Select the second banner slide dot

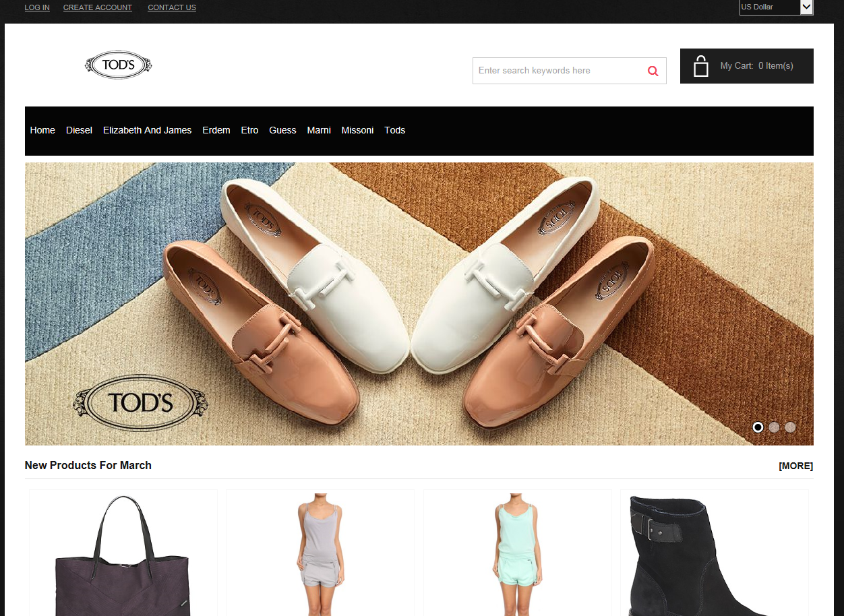[x=774, y=427]
